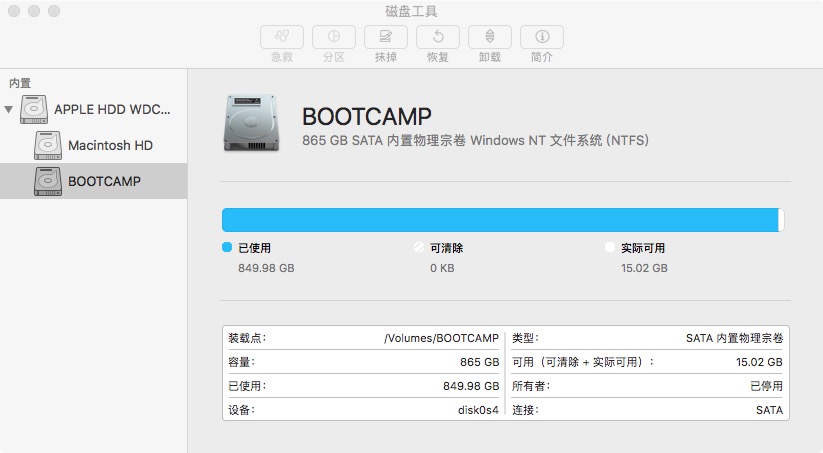
Task: Select the APPLE HDD WDC drive in sidebar
Action: point(111,109)
